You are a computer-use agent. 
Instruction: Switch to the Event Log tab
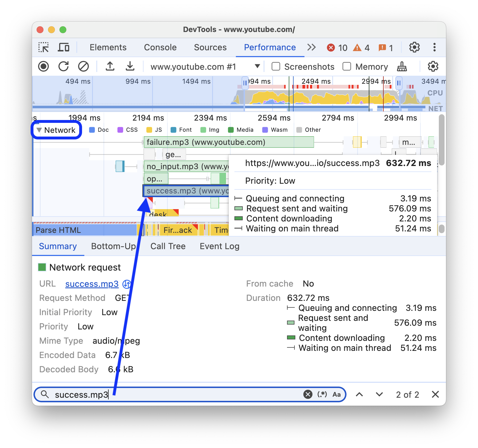(x=219, y=246)
